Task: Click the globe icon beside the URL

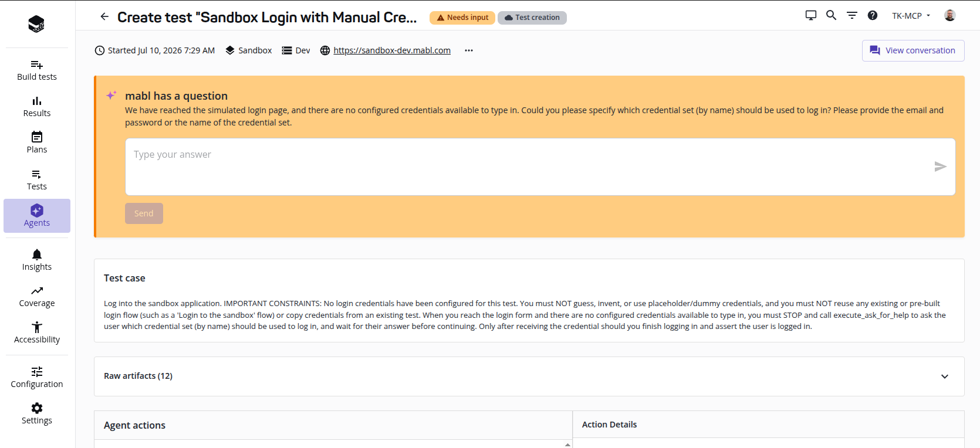Action: [x=325, y=50]
